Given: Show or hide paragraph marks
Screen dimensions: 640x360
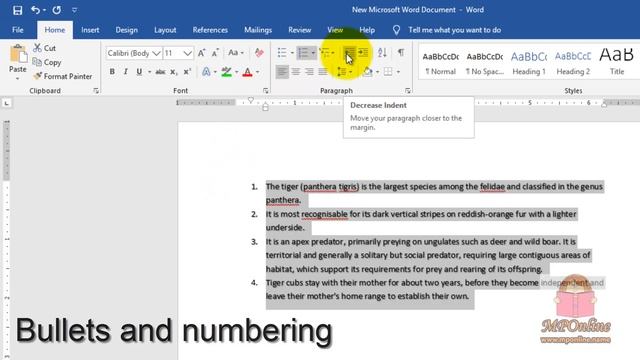Looking at the screenshot, I should click(401, 53).
